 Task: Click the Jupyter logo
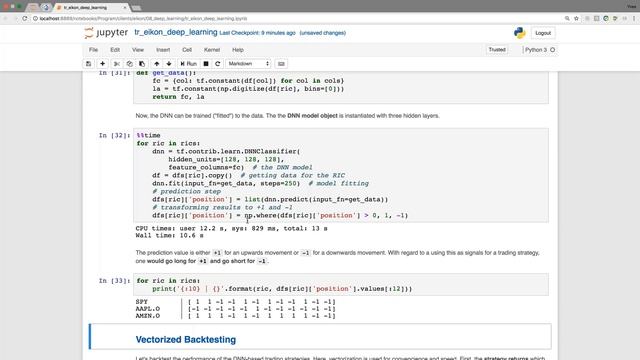(106, 33)
